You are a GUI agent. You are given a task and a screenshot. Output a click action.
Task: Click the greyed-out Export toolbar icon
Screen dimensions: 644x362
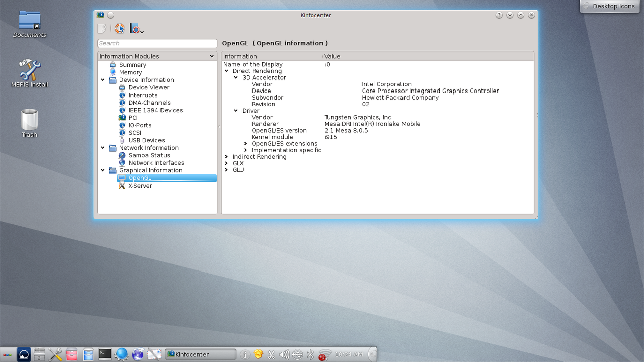tap(102, 29)
